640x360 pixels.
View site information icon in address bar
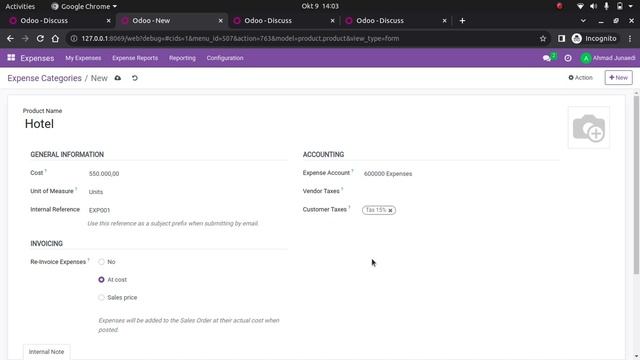point(74,38)
